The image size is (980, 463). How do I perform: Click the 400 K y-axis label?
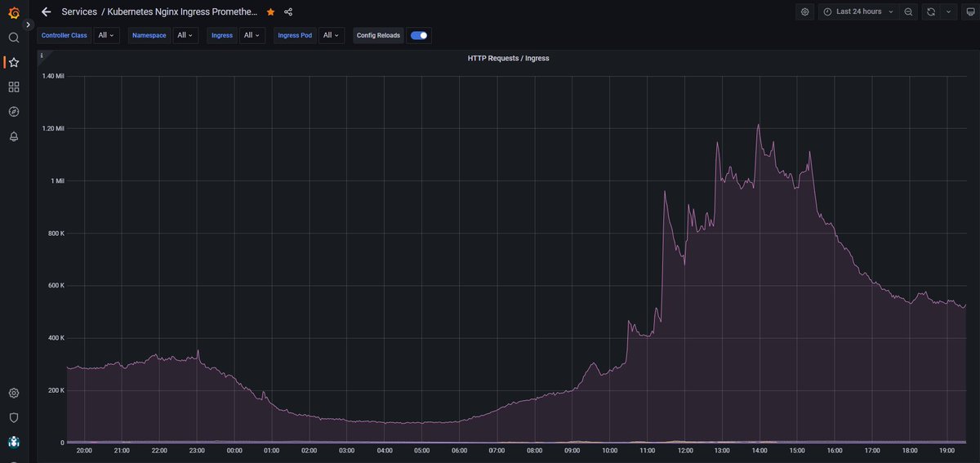point(56,338)
